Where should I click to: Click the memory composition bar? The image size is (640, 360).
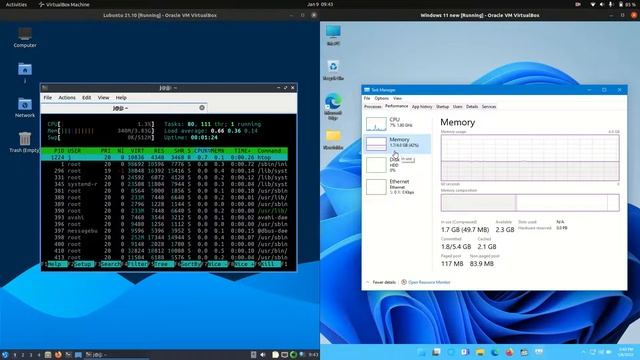[x=530, y=202]
